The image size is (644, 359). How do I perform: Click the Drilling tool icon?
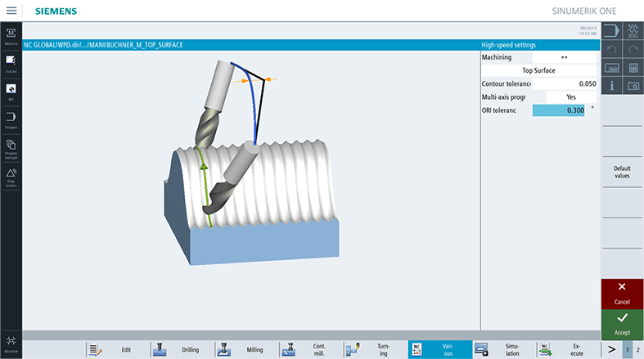click(160, 349)
